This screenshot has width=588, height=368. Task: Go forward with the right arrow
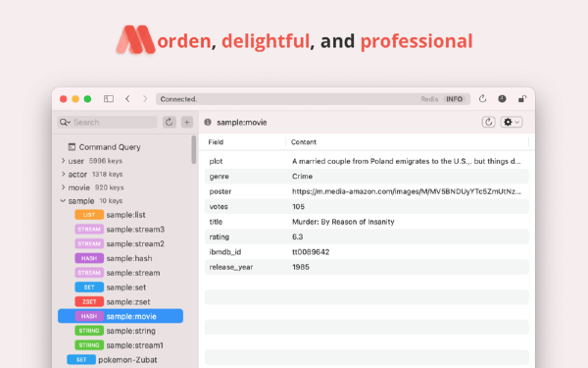pos(145,99)
